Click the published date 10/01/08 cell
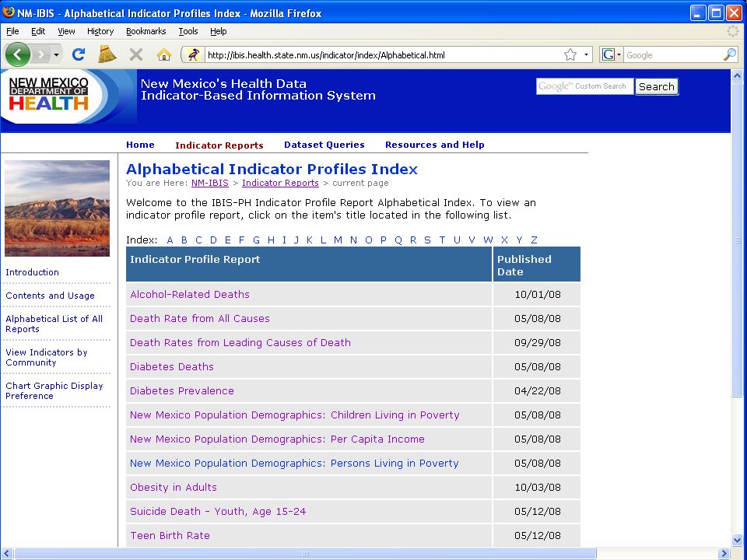Screen dimensions: 747x560 538,294
